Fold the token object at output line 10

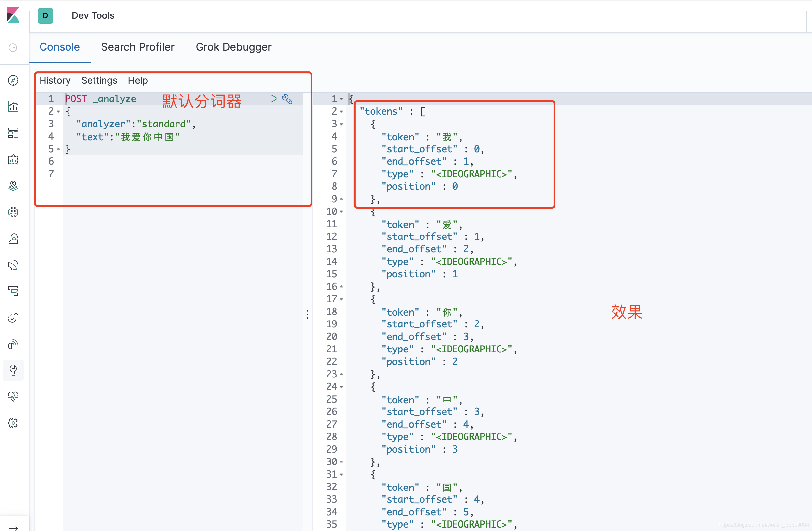341,212
